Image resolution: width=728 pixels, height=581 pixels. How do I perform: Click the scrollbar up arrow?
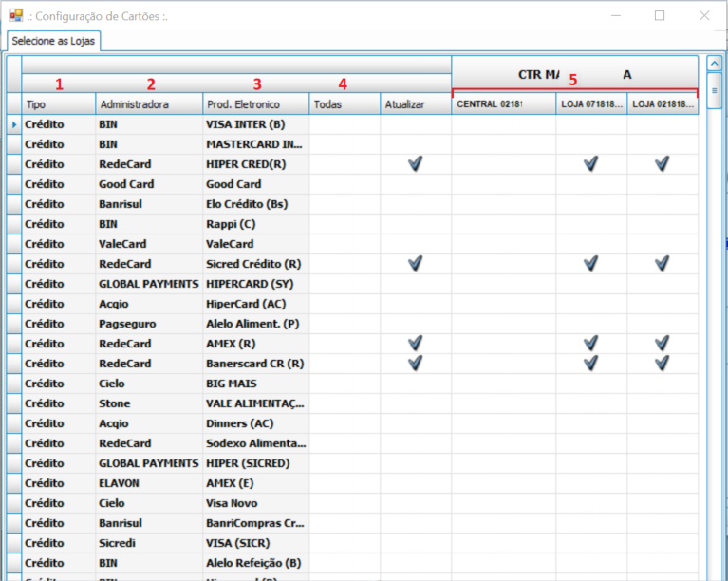coord(714,64)
